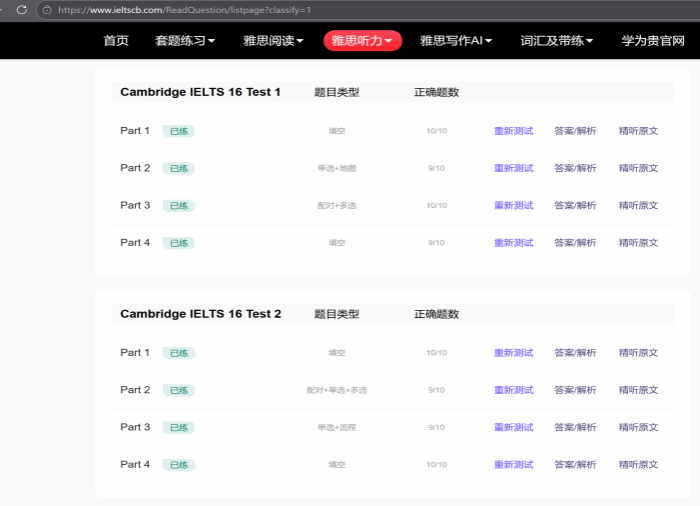Expand the 雅思阅读 dropdown menu
This screenshot has height=506, width=700.
pyautogui.click(x=273, y=41)
